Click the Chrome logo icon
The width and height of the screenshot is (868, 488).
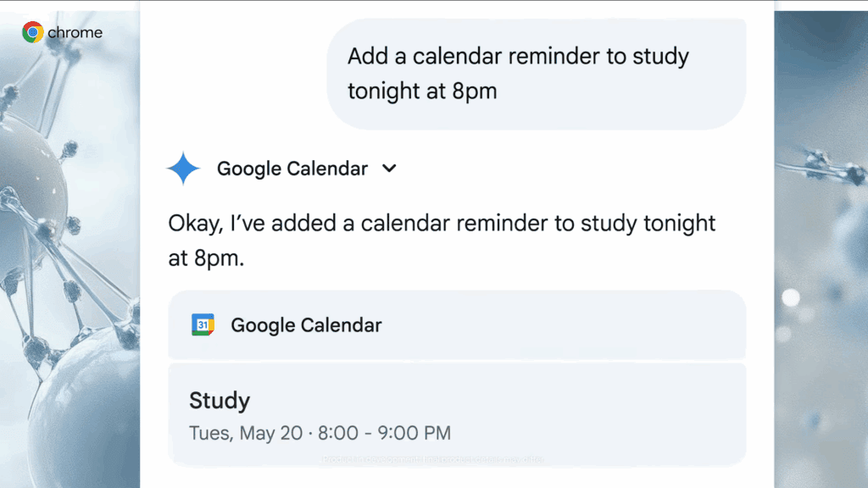point(33,33)
